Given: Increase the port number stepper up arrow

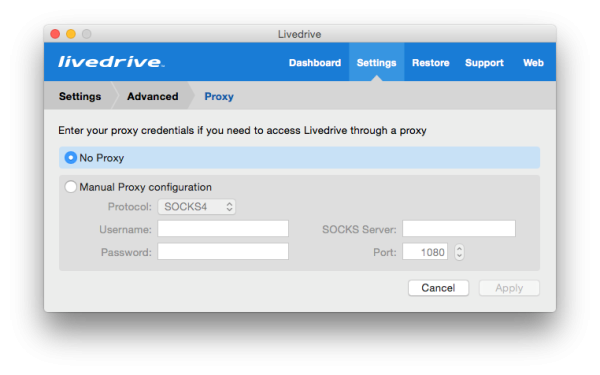Looking at the screenshot, I should pos(460,248).
